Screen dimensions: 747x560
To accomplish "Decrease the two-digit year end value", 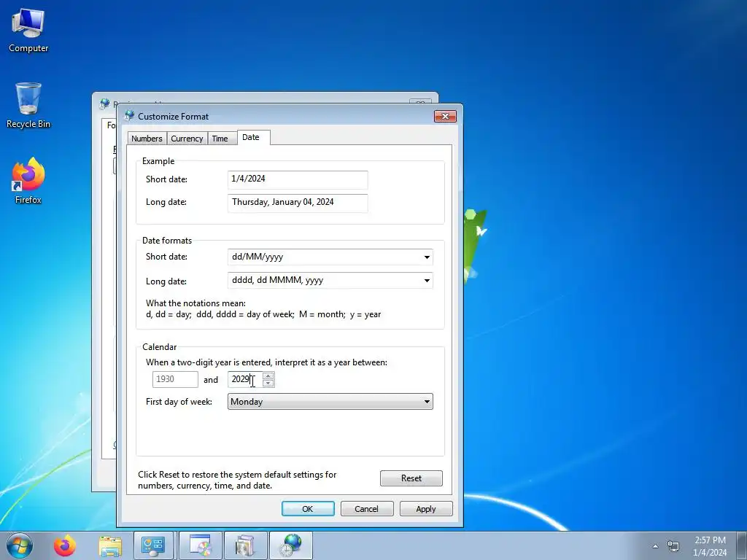I will (x=268, y=384).
